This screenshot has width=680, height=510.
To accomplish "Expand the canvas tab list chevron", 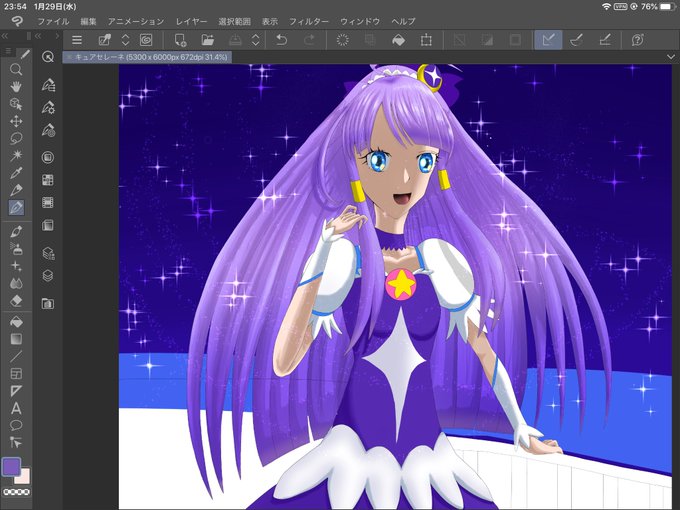I will pyautogui.click(x=670, y=57).
